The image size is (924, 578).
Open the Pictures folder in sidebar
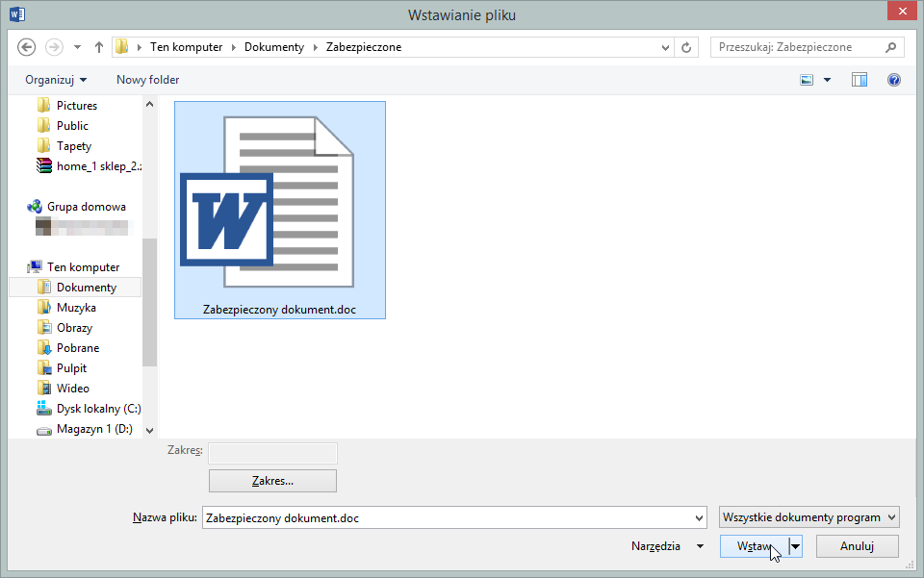pyautogui.click(x=75, y=106)
